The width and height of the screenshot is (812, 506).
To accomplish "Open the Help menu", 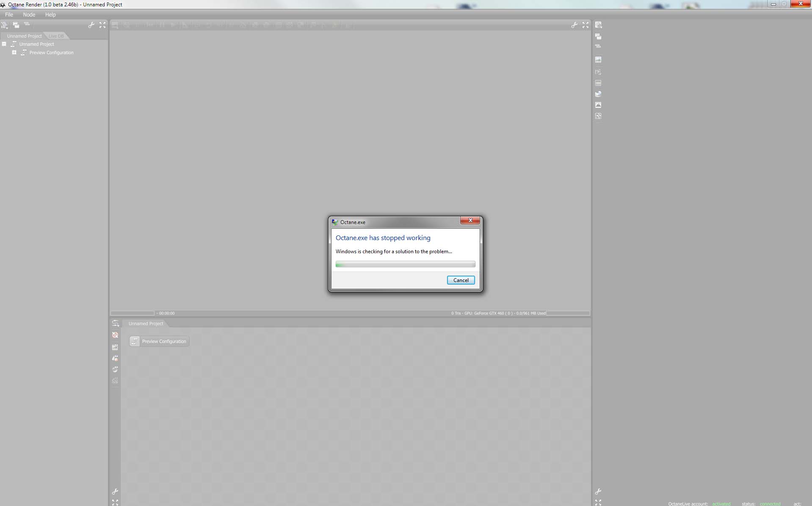I will (50, 14).
